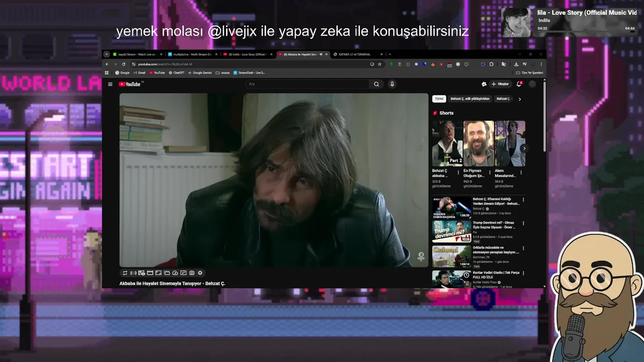This screenshot has height=362, width=644.
Task: Open 'En Pişman Oluğum Şe...' short
Action: point(478,143)
